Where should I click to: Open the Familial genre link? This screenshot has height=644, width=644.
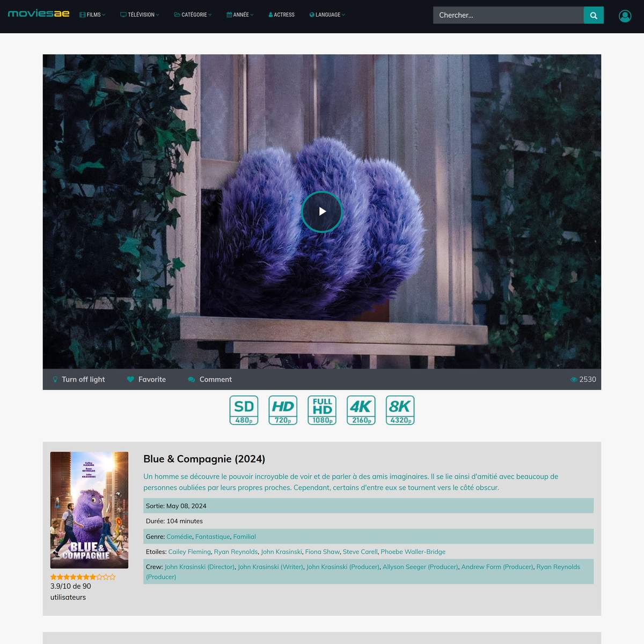pyautogui.click(x=245, y=537)
